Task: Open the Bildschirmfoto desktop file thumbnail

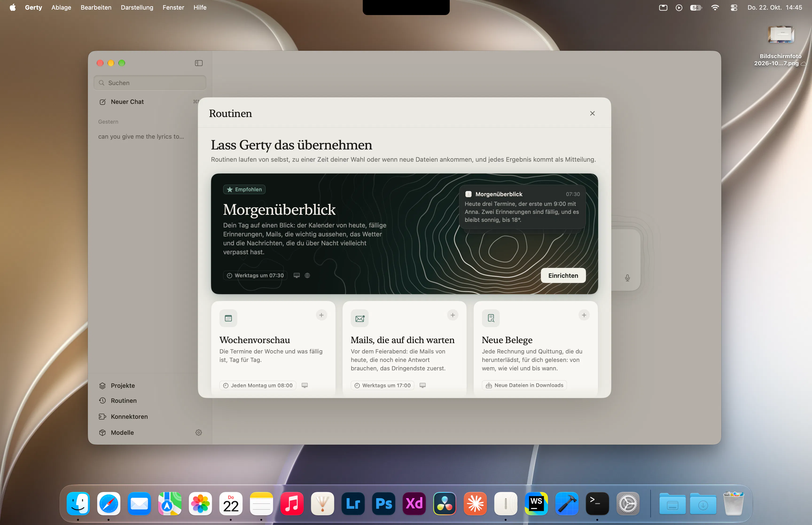Action: coord(781,35)
